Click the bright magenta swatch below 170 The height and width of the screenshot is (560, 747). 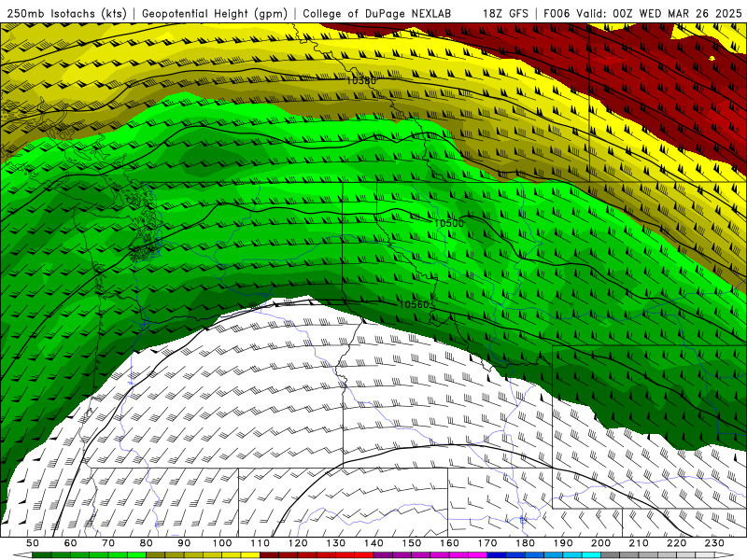[477, 555]
